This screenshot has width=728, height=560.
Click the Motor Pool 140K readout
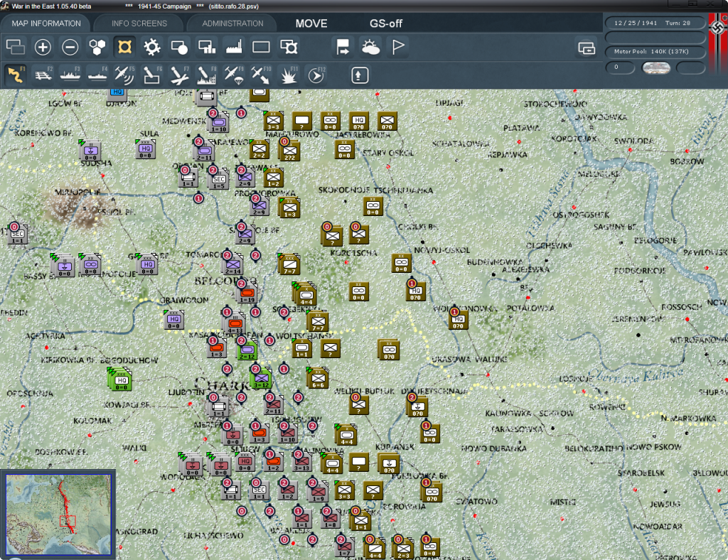pyautogui.click(x=655, y=51)
